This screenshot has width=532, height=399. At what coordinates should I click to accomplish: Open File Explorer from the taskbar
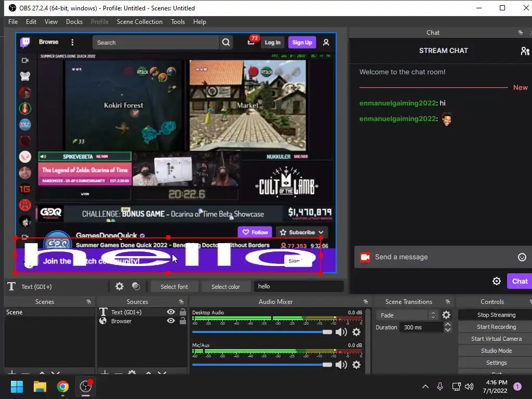coord(39,387)
